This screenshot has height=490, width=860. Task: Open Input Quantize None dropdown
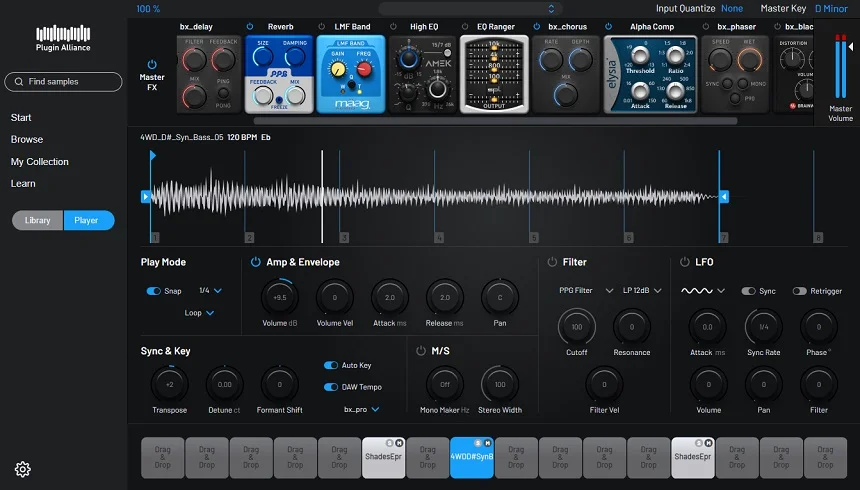point(732,9)
